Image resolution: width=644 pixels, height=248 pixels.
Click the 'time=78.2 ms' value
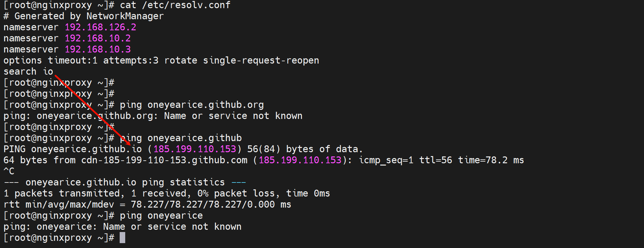pyautogui.click(x=491, y=160)
